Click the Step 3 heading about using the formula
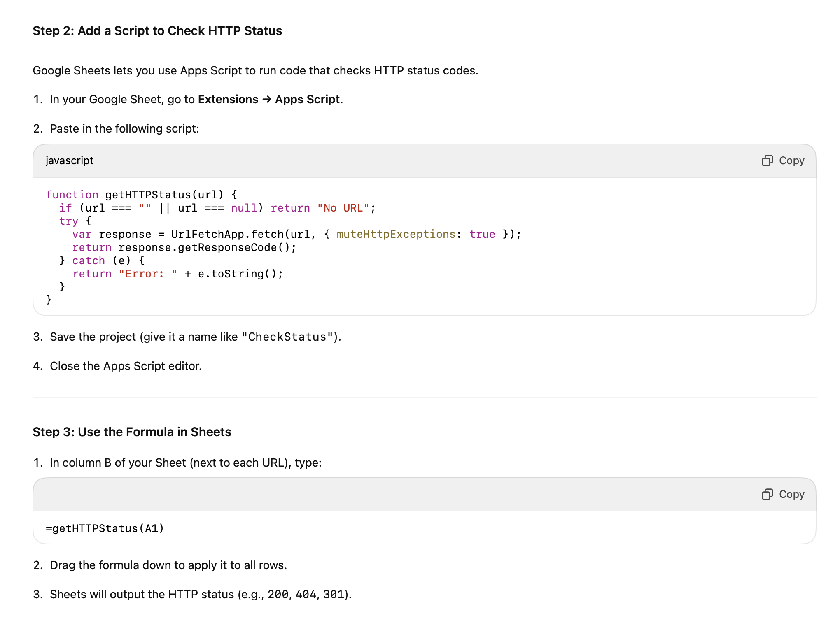The image size is (840, 623). 132,432
